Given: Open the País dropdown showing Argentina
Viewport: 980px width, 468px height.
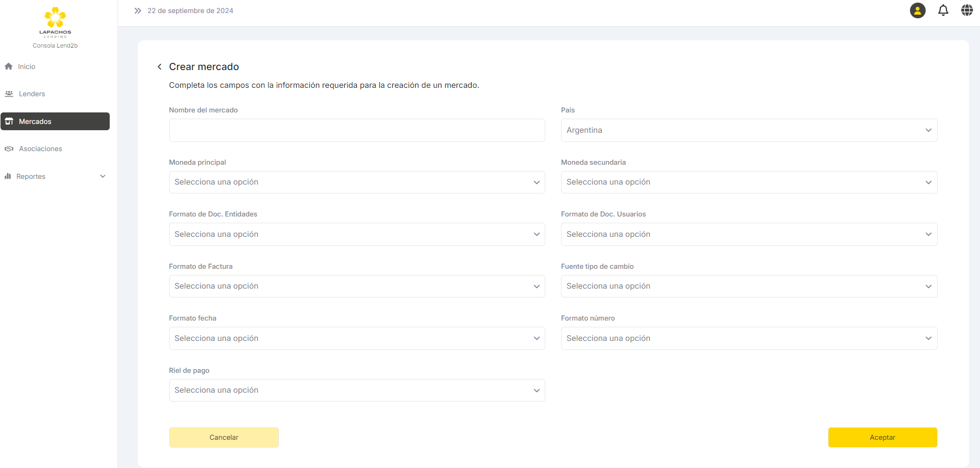Looking at the screenshot, I should click(749, 130).
